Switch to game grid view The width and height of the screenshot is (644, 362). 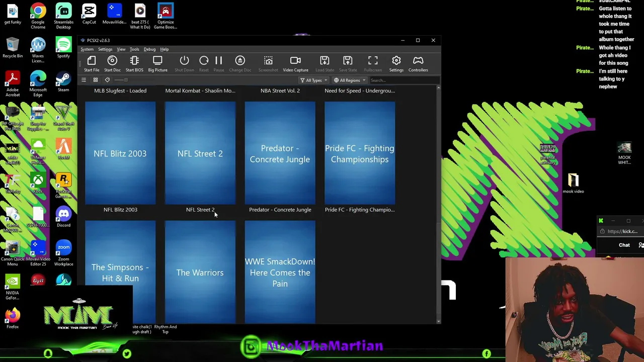coord(95,80)
